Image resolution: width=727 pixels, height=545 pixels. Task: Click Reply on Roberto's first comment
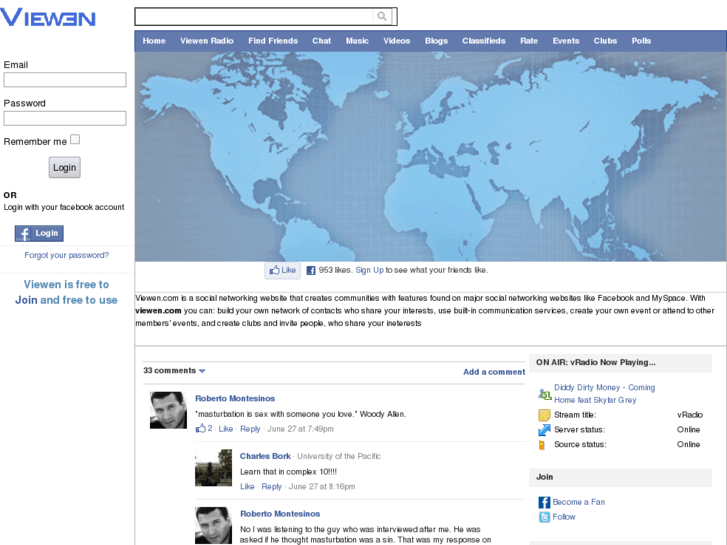[250, 429]
